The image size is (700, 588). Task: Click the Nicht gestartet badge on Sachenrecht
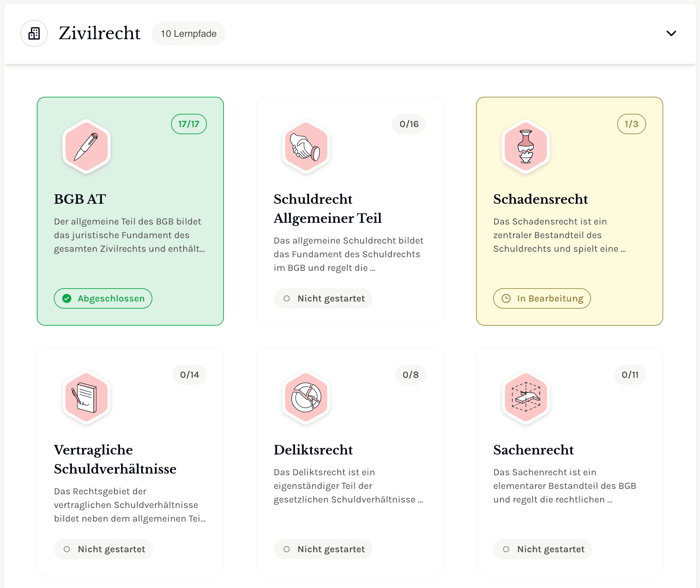pyautogui.click(x=542, y=549)
